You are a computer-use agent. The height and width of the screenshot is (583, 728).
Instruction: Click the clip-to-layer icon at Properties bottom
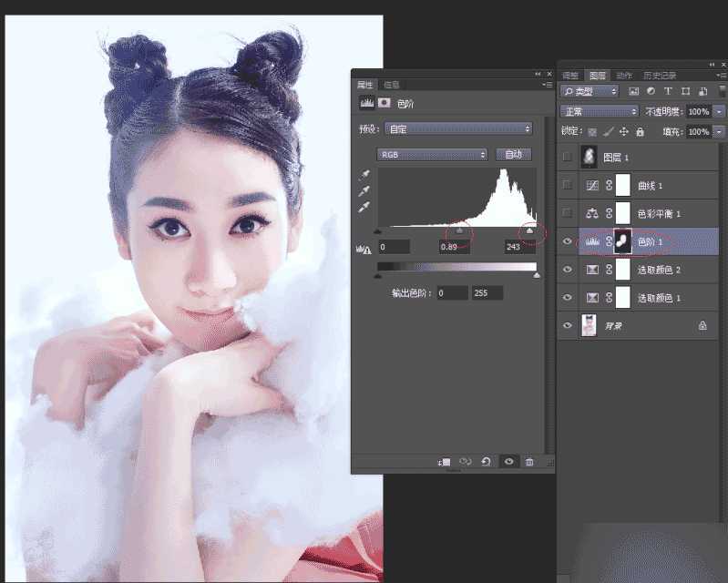[x=445, y=462]
